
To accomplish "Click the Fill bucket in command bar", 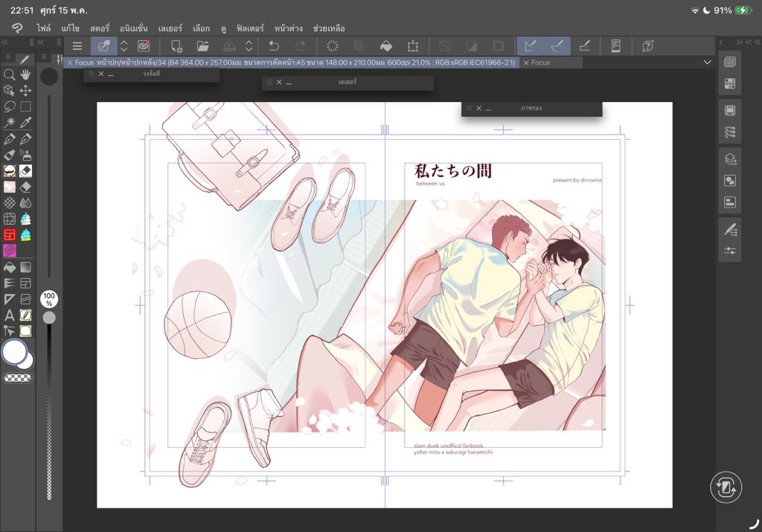I will tap(386, 46).
